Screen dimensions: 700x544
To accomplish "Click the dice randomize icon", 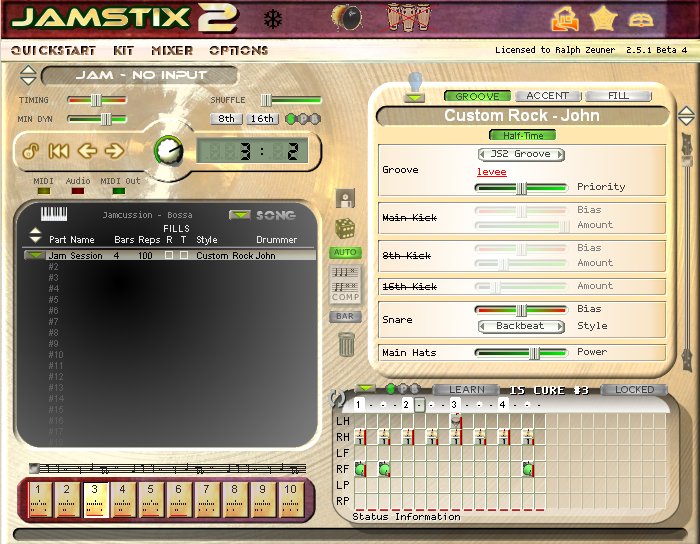I will pyautogui.click(x=345, y=228).
